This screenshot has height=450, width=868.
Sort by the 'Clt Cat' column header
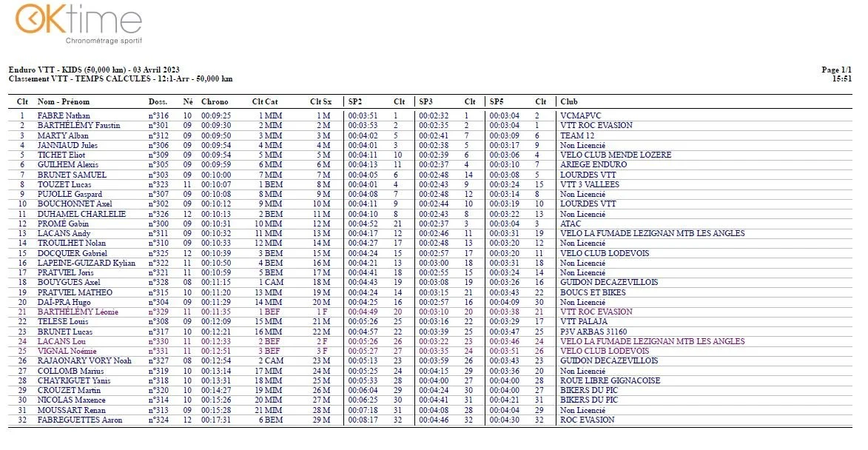264,102
